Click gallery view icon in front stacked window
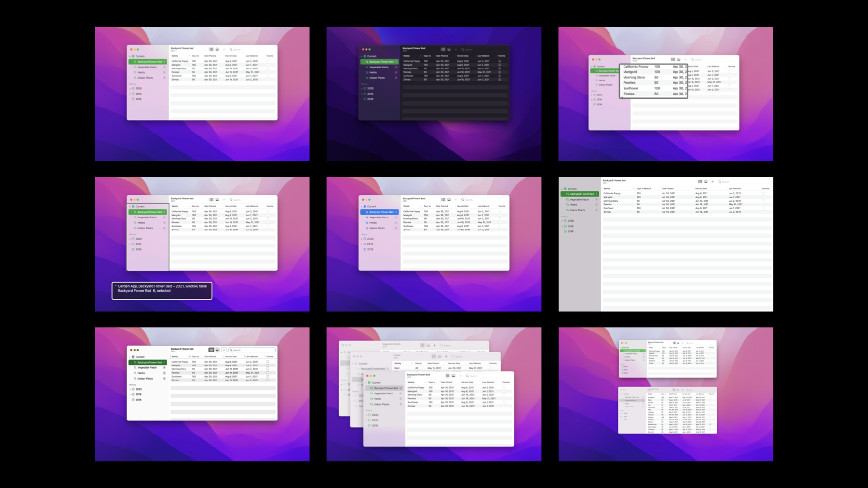This screenshot has width=868, height=488. pyautogui.click(x=453, y=376)
